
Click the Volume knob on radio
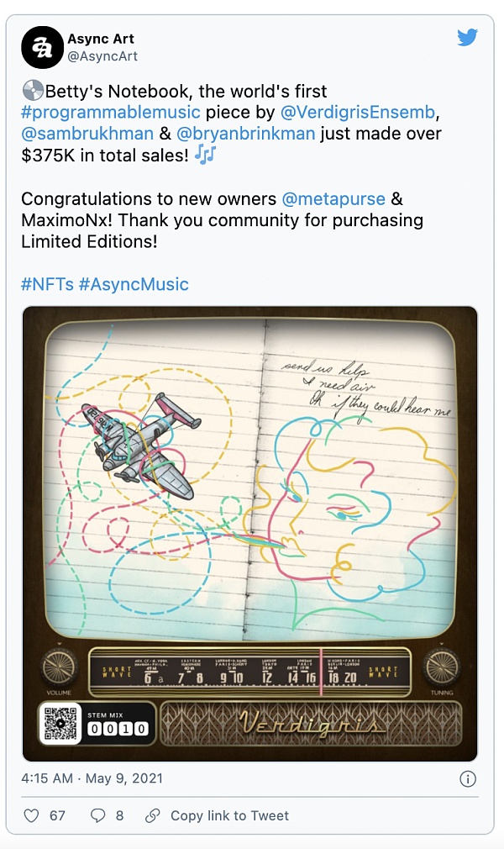click(59, 667)
